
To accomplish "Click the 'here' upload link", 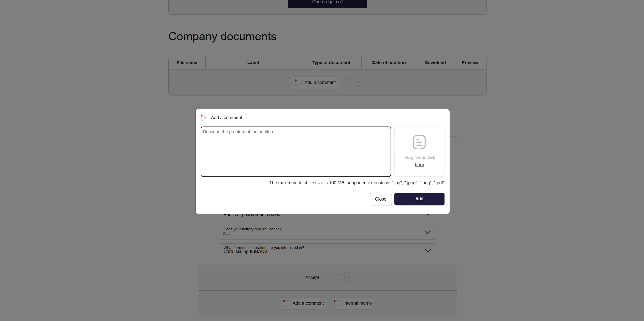I will [x=419, y=165].
